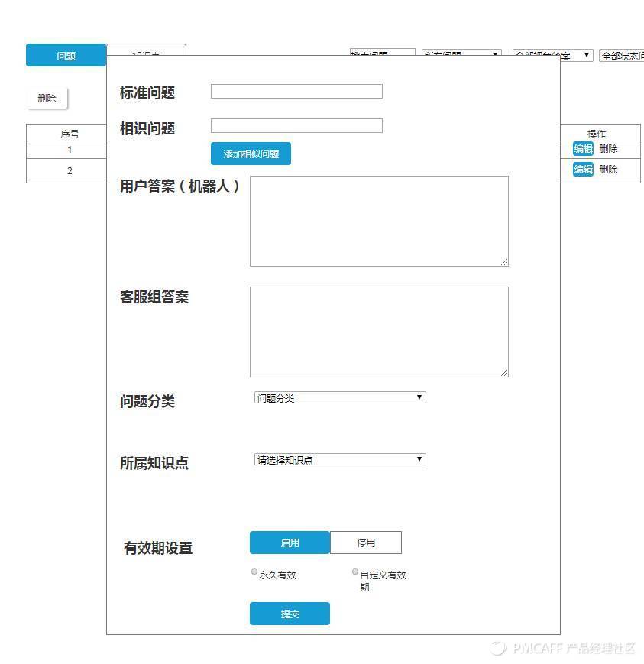
Task: Click the 添加相似问题 button
Action: pos(251,154)
